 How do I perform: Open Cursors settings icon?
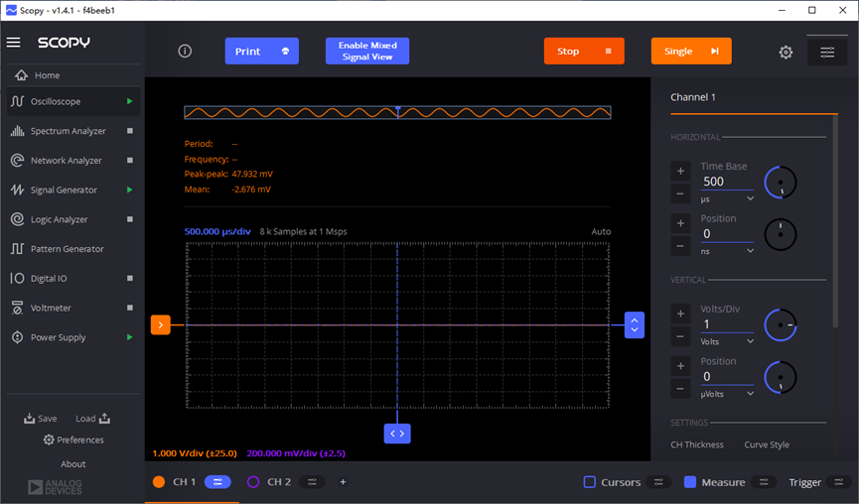pos(658,482)
